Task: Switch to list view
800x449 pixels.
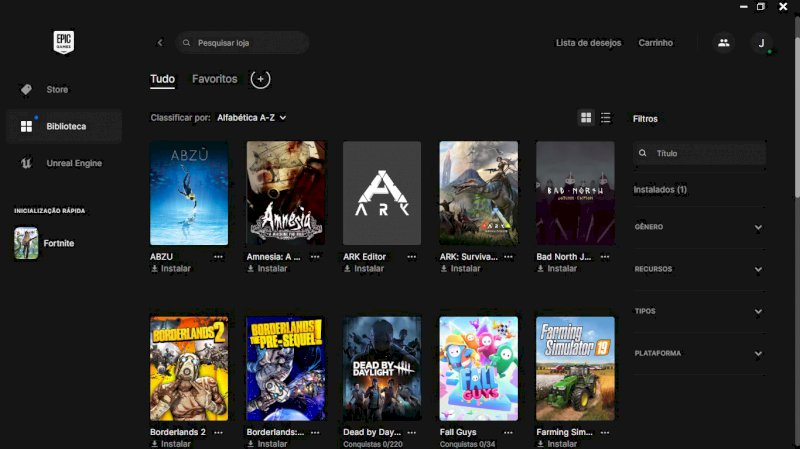Action: coord(606,118)
